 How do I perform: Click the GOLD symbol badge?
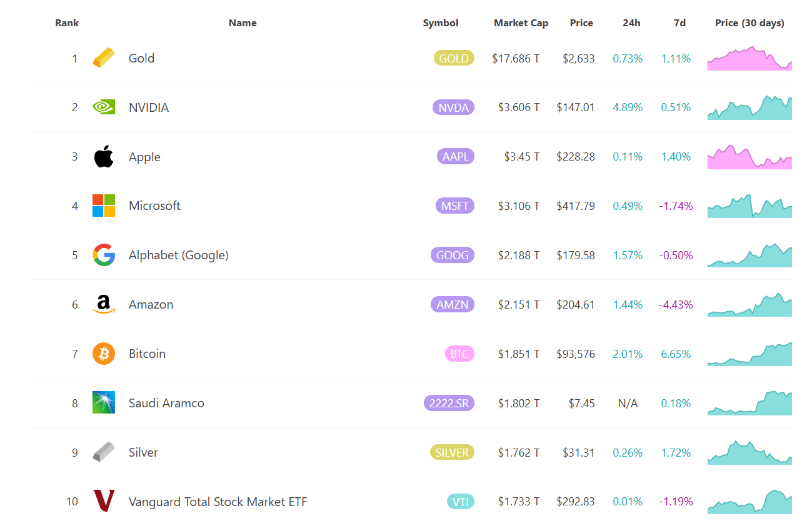[454, 58]
